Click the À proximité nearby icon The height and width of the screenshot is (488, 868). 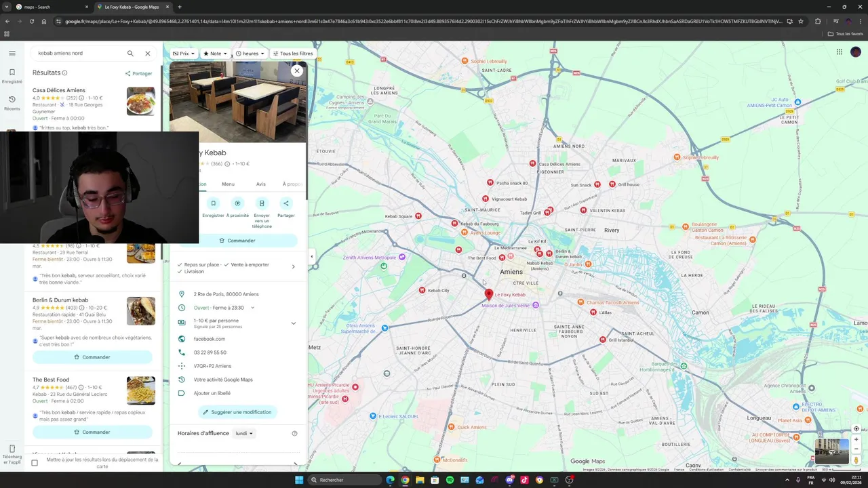pyautogui.click(x=237, y=203)
